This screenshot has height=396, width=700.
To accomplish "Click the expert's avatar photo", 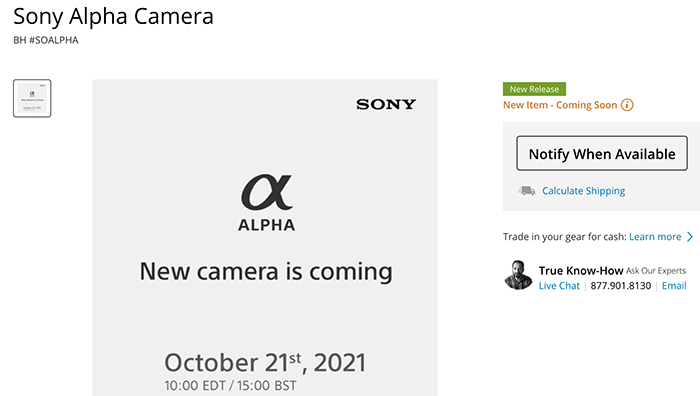I will point(518,275).
